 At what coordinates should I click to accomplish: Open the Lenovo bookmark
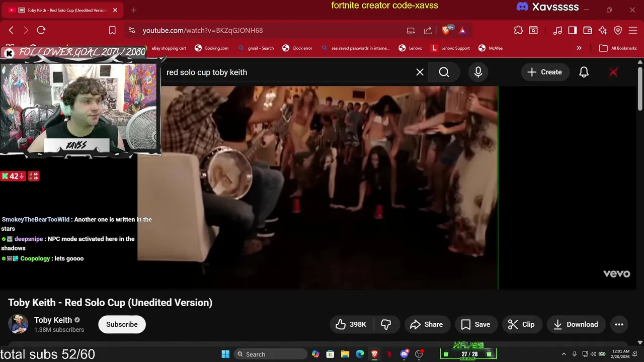(x=410, y=48)
